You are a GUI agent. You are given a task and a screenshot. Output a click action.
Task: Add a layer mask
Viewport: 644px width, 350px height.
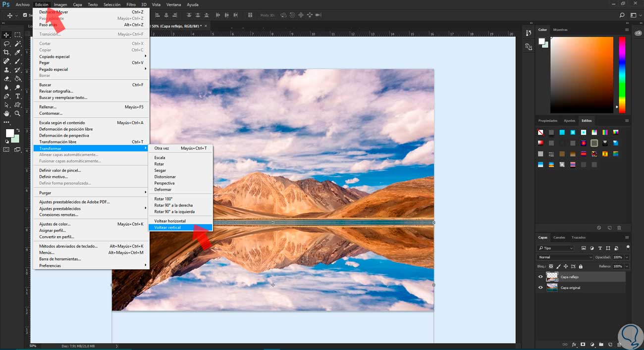click(583, 345)
